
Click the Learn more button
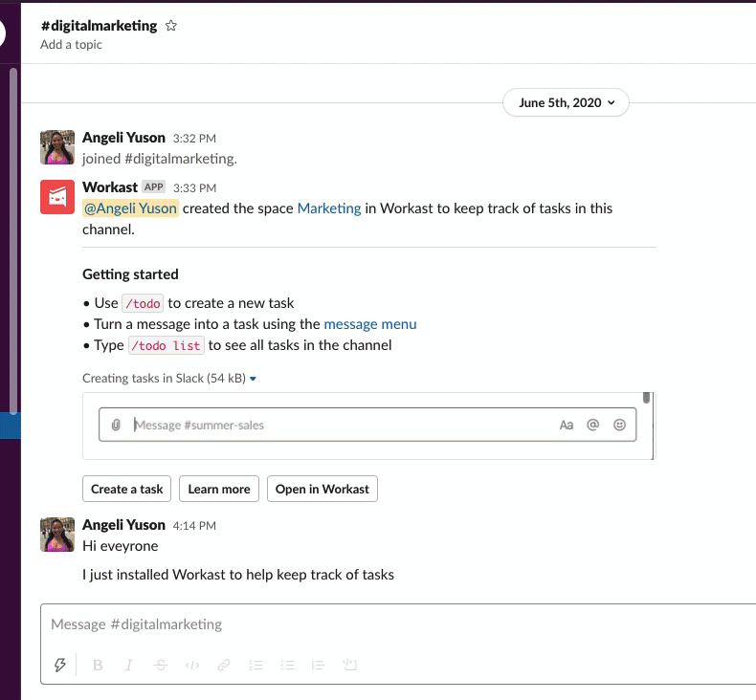click(x=219, y=489)
